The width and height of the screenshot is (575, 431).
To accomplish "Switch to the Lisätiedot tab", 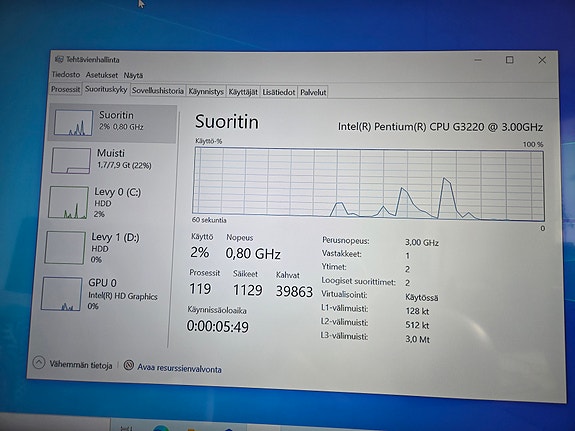I will (x=279, y=92).
